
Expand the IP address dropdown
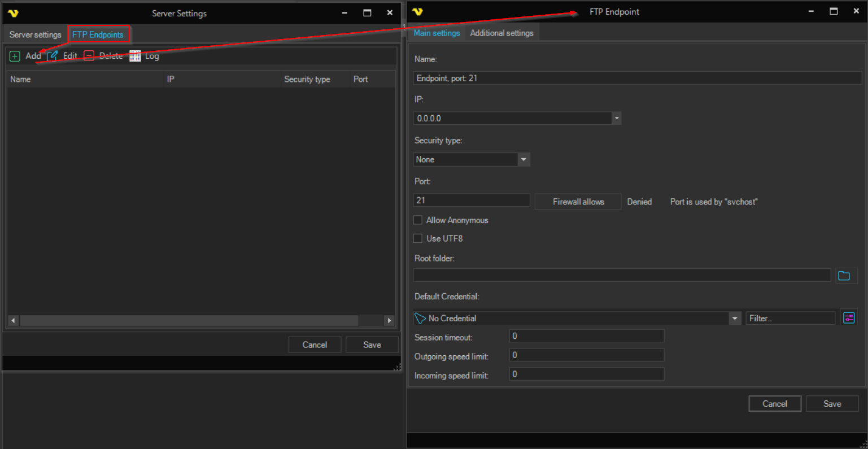tap(617, 119)
